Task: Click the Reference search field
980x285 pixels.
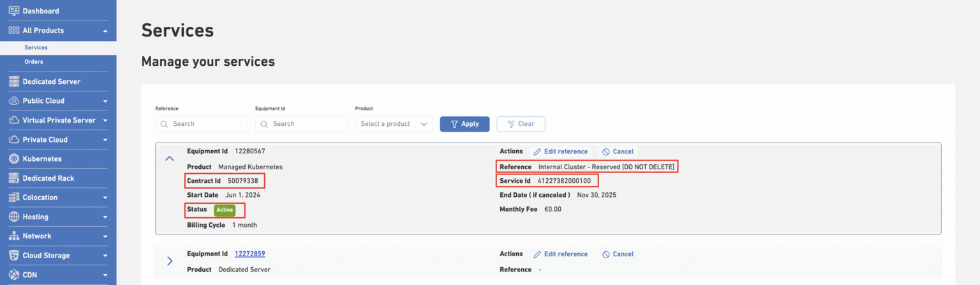Action: (x=202, y=124)
